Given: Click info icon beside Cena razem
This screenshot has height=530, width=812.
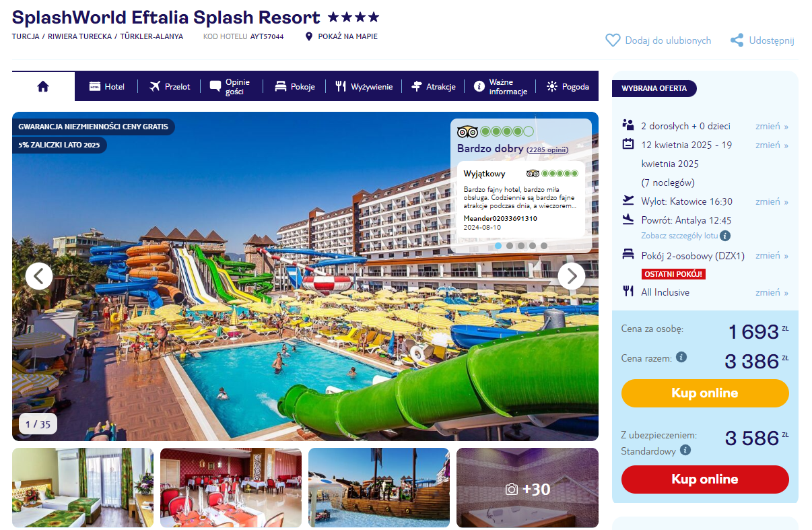Looking at the screenshot, I should point(681,357).
